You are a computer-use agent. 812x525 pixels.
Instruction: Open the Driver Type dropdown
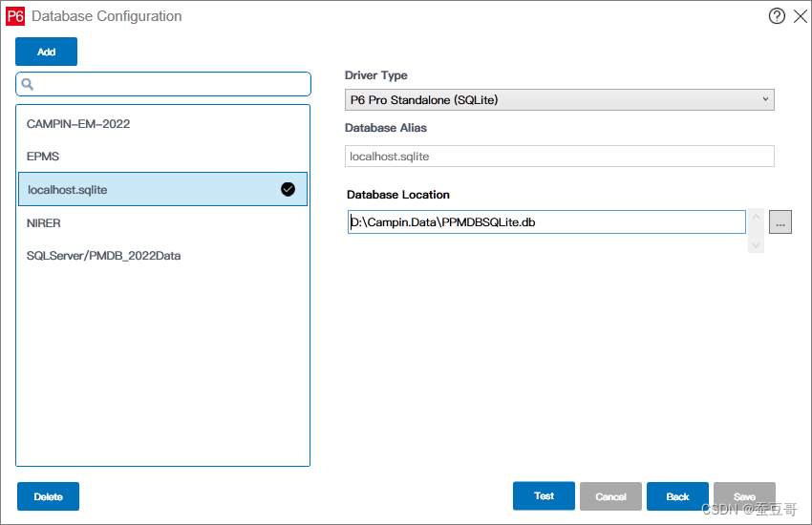[x=559, y=100]
